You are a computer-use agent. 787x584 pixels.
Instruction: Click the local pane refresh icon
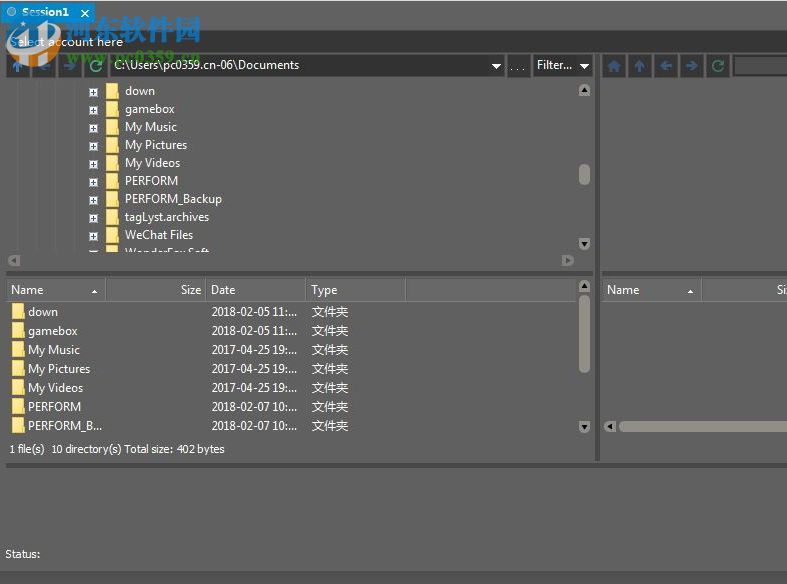(96, 66)
